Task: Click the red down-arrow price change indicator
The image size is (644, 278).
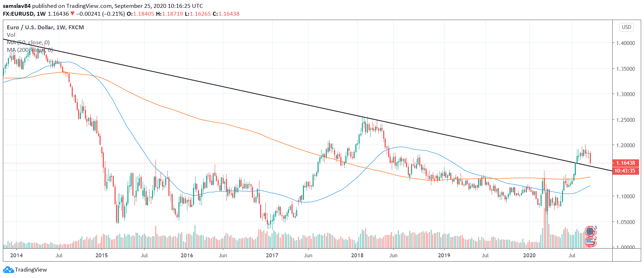Action: pos(72,14)
